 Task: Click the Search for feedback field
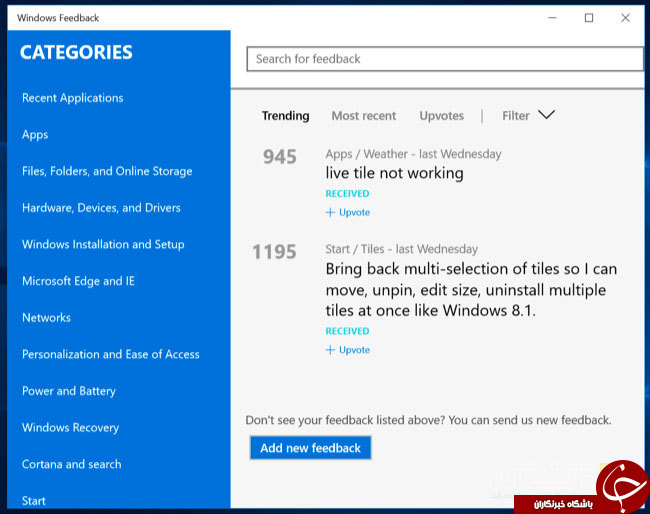coord(445,59)
